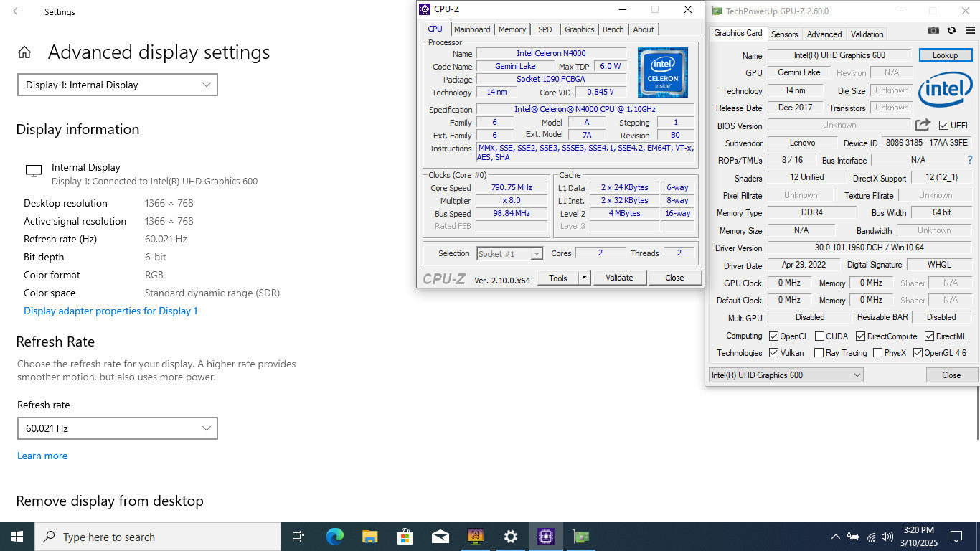Click the Close button at GPU-Z bottom
This screenshot has height=551, width=980.
pos(951,375)
